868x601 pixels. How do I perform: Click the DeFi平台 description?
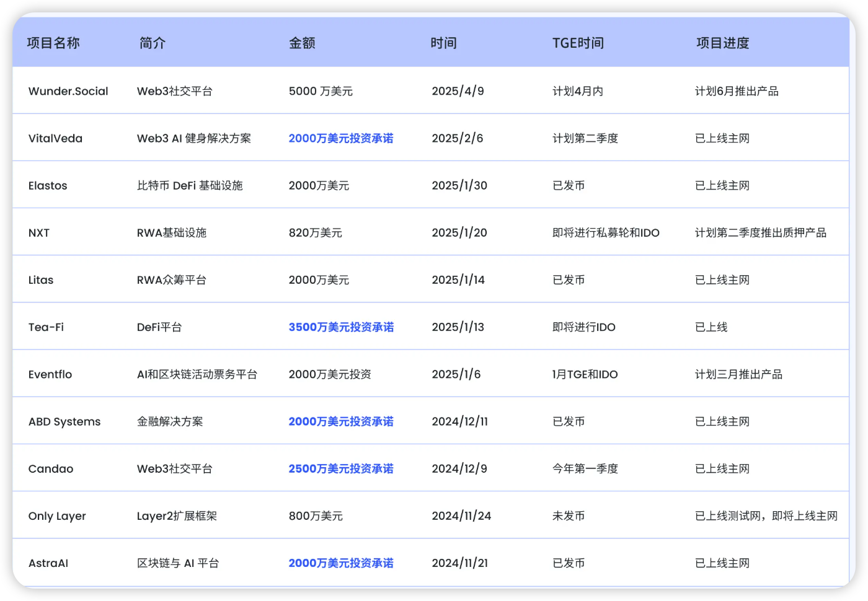coord(159,327)
